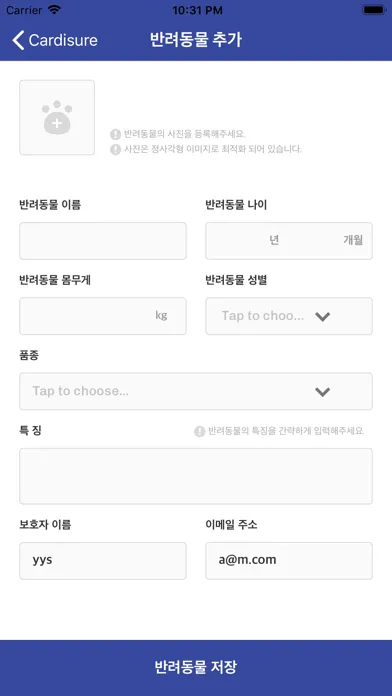Tap the info icon beside 특징 hint
This screenshot has width=392, height=696.
tap(200, 431)
